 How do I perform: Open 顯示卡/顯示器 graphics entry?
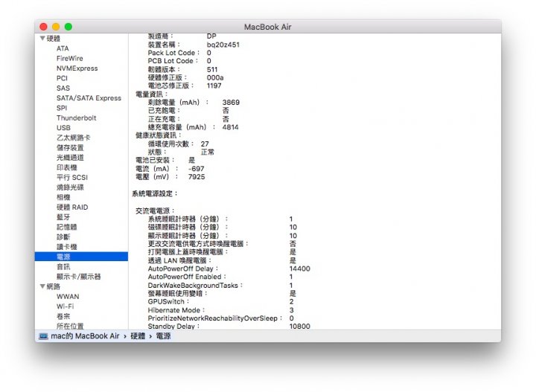point(79,276)
